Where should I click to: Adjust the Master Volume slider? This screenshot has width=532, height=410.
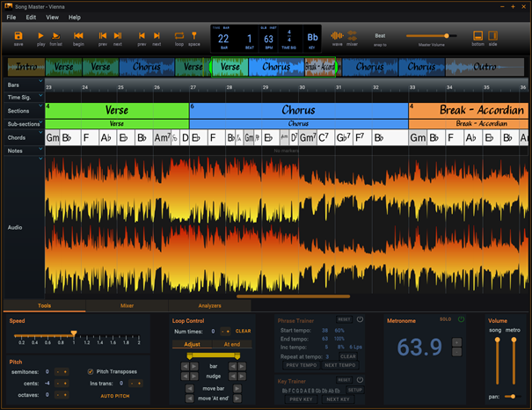[446, 36]
